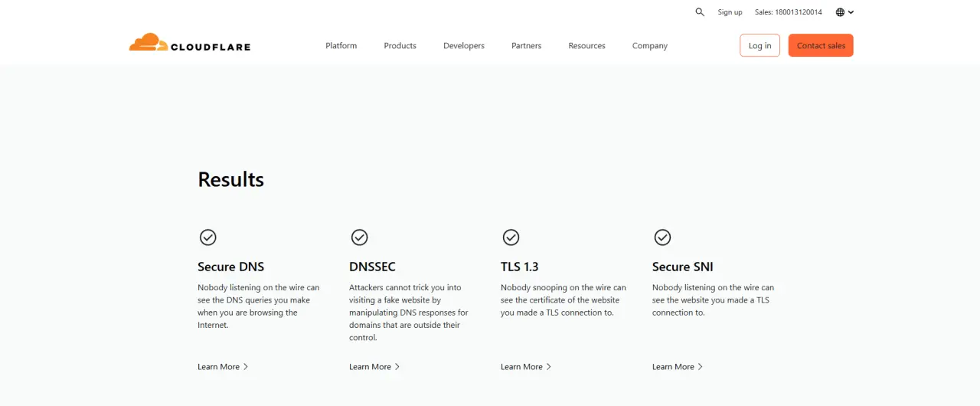Click the Sales phone number

pos(789,12)
